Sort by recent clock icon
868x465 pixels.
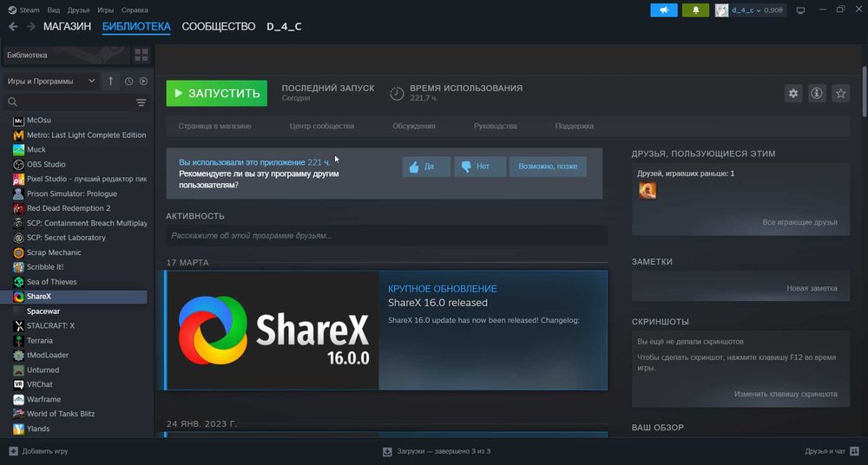129,82
